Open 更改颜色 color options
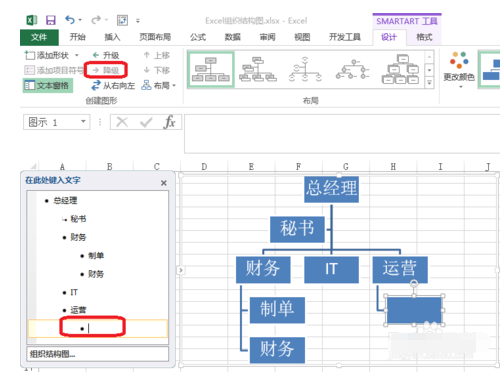 coord(459,70)
